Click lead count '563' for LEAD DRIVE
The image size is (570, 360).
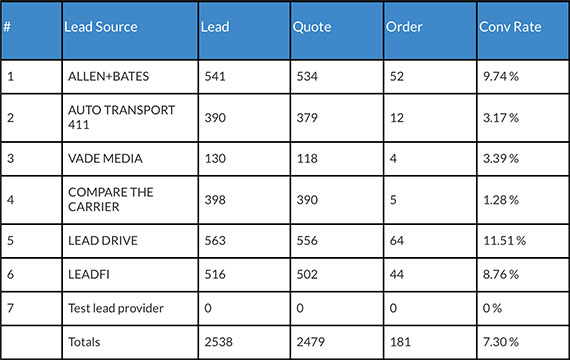tap(215, 241)
